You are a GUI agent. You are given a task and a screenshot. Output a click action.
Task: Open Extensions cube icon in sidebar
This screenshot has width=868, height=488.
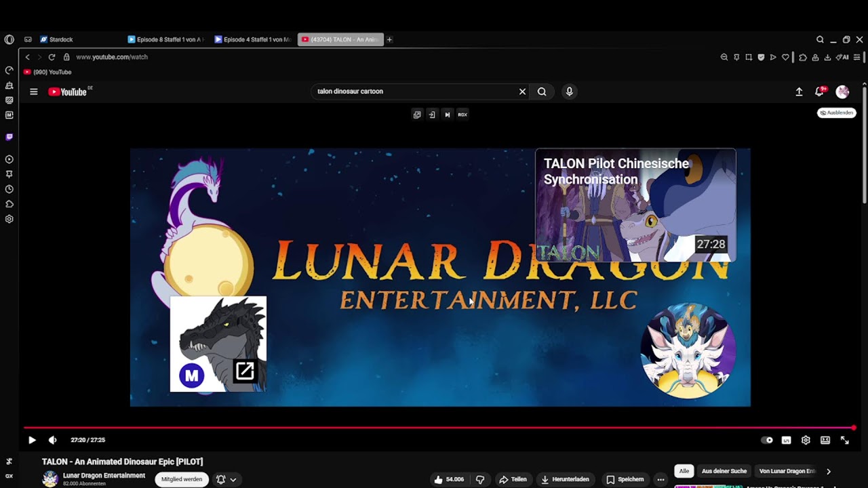pyautogui.click(x=9, y=204)
